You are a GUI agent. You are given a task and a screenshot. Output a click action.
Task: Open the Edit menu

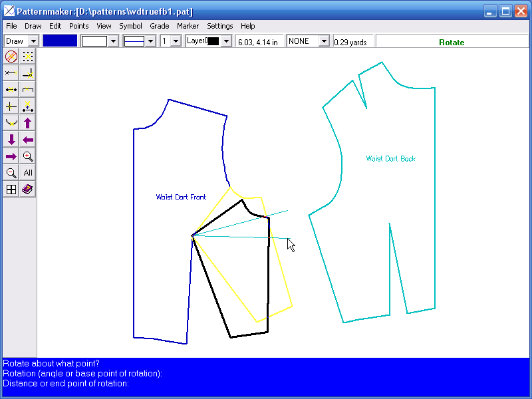pos(55,26)
